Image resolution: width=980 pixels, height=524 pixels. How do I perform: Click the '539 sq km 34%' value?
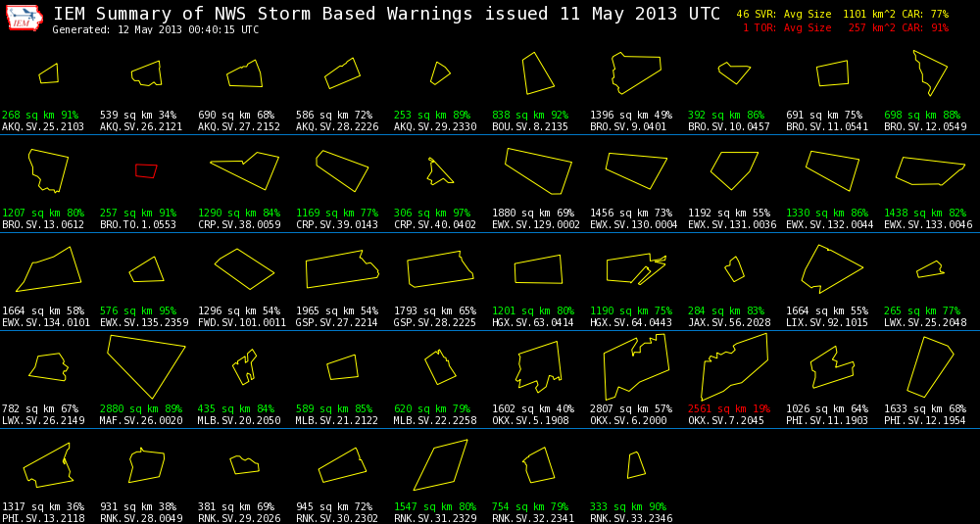point(138,115)
